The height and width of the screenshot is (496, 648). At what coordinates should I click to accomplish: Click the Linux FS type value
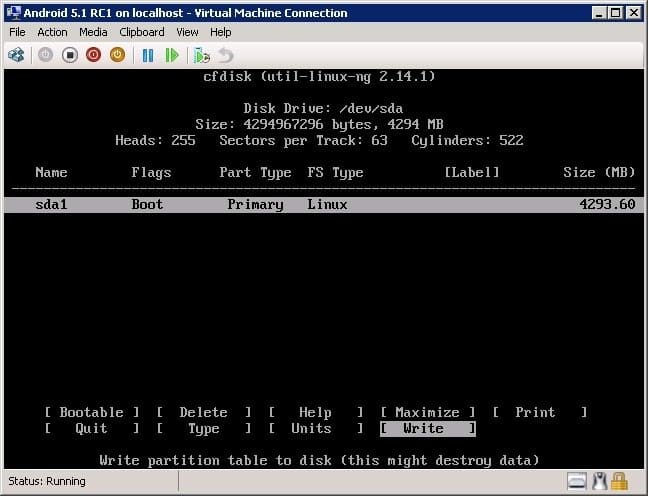327,205
